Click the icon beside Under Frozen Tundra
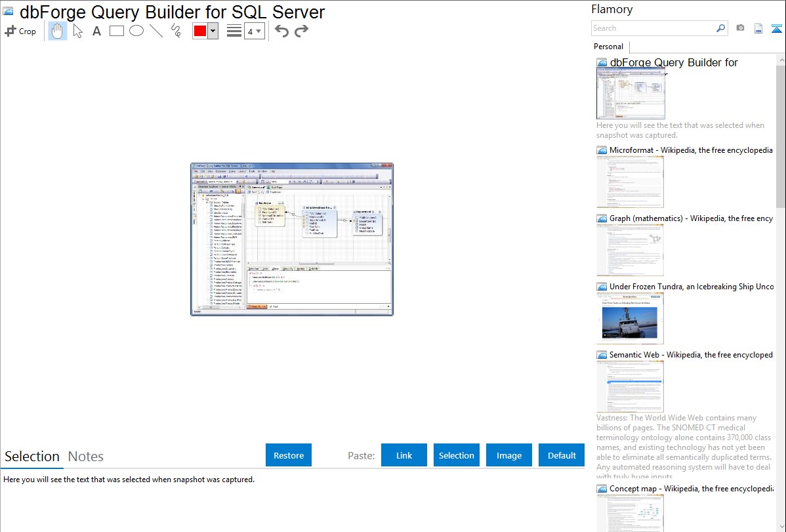This screenshot has width=786, height=532. point(602,286)
